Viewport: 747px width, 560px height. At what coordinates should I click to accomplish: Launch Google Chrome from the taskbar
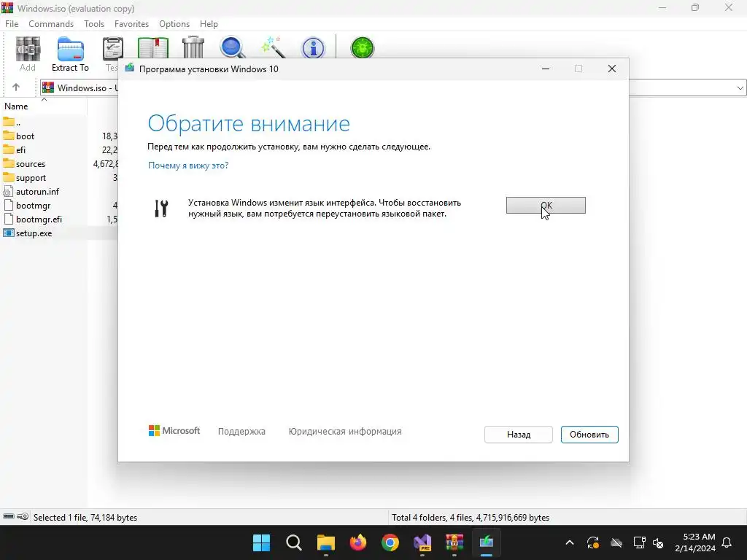390,542
